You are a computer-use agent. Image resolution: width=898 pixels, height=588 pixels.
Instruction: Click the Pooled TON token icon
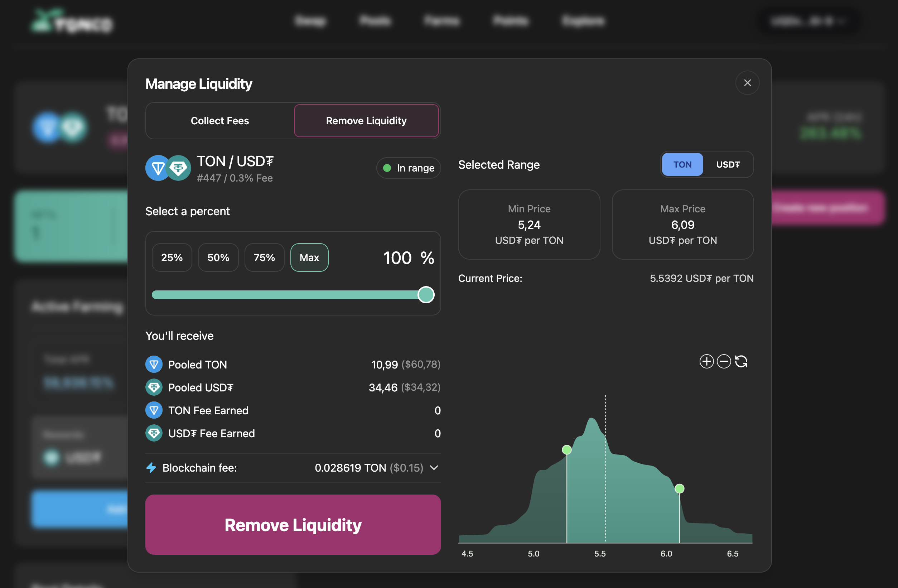tap(154, 364)
